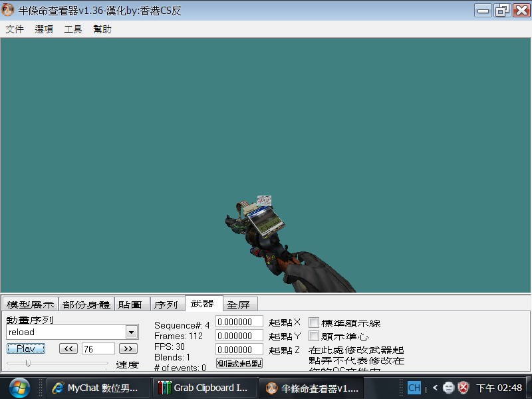Click the 起點 X value field
This screenshot has width=532, height=399.
239,322
